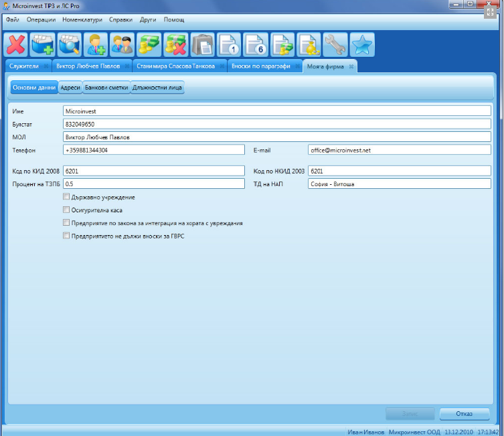Click the document icon numbered 6
Screen dimensions: 504x436
click(x=256, y=45)
